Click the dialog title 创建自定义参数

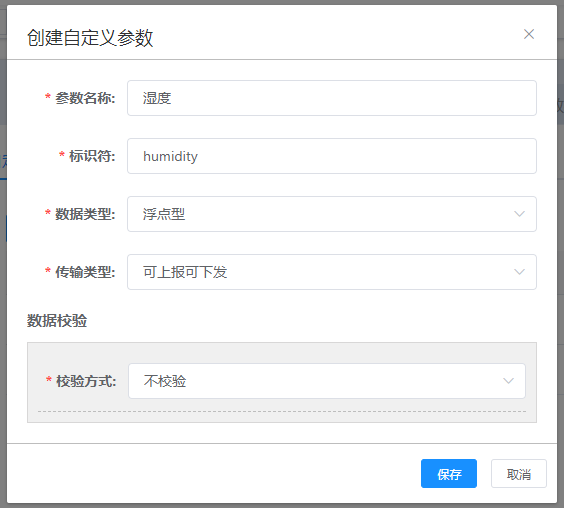click(90, 38)
